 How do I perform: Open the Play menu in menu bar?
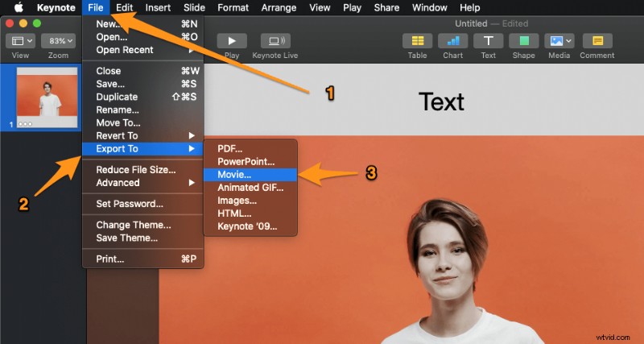coord(352,7)
